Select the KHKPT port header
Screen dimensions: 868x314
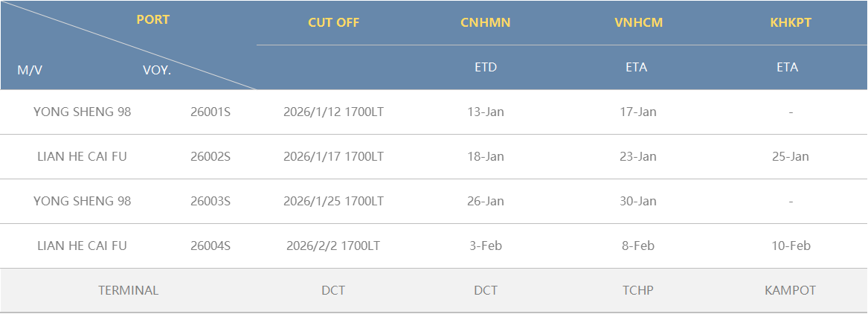coord(791,22)
